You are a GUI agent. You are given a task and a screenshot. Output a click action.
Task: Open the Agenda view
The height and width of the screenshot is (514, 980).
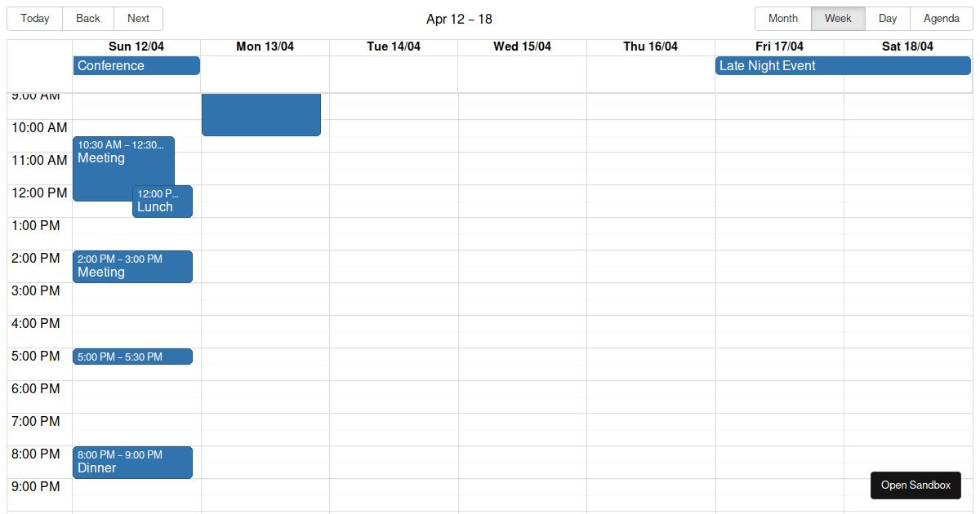(941, 18)
